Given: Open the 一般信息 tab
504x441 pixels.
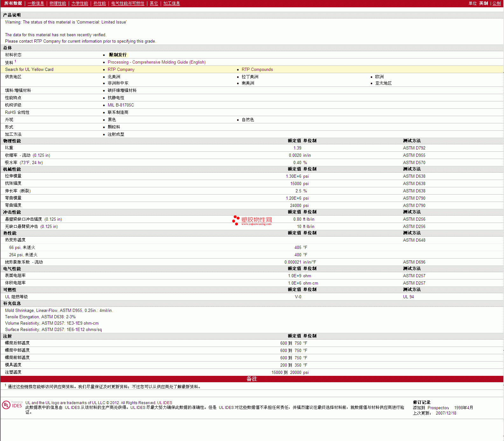Looking at the screenshot, I should coord(36,3).
